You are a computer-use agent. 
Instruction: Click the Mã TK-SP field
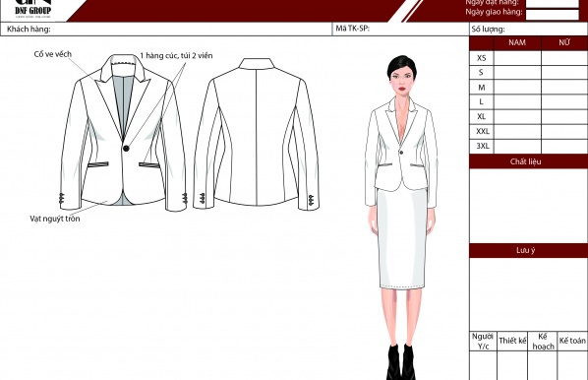point(400,29)
